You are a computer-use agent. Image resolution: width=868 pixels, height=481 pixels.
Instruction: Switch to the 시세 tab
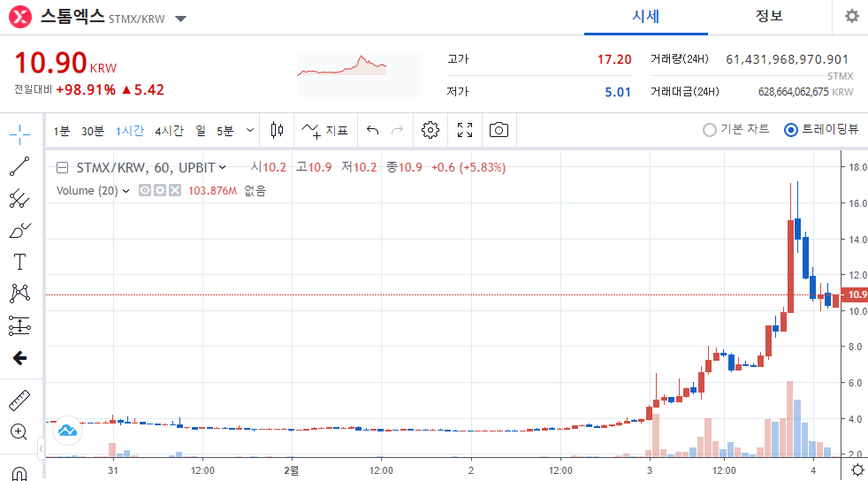point(646,17)
